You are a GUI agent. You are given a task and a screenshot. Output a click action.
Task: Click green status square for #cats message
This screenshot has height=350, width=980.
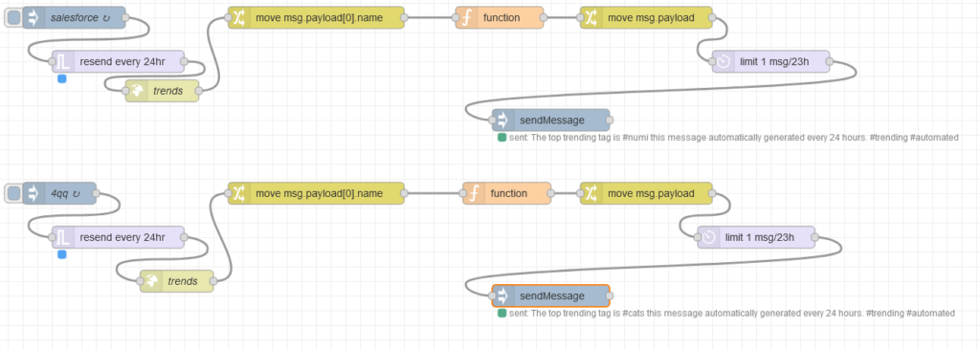(x=501, y=313)
